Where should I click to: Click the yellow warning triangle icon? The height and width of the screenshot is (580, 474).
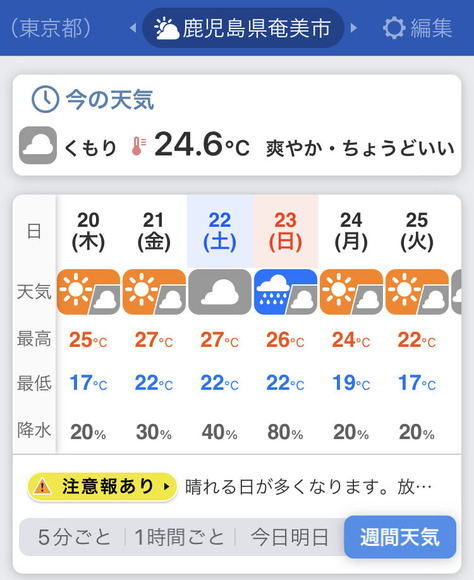pos(43,486)
